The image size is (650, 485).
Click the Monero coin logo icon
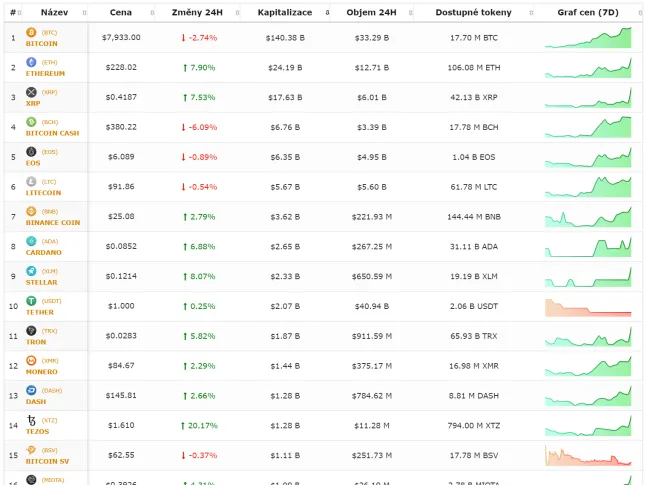click(31, 361)
